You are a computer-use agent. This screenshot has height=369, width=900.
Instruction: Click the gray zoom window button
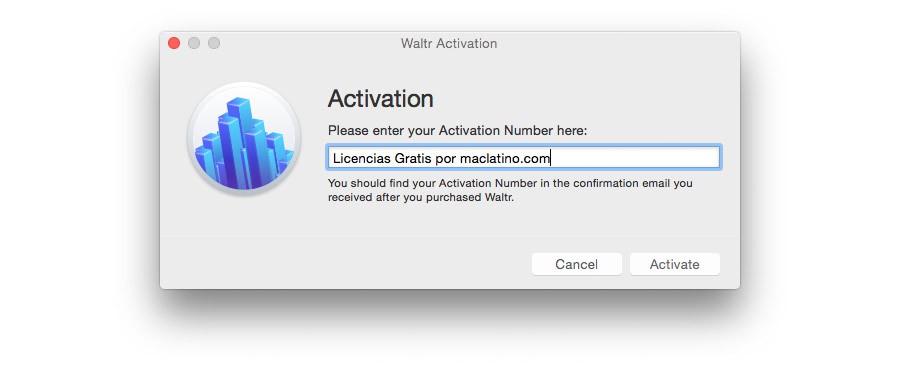click(214, 43)
